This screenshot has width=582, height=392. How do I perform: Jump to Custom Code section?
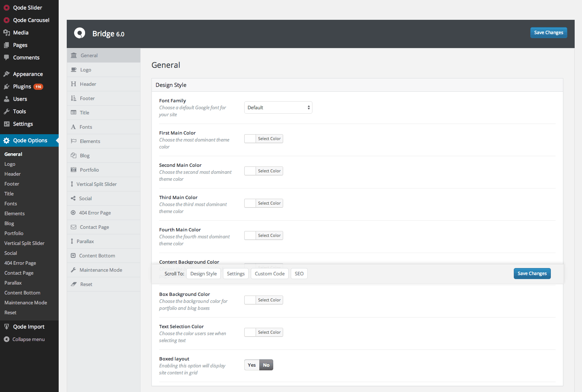pos(270,274)
